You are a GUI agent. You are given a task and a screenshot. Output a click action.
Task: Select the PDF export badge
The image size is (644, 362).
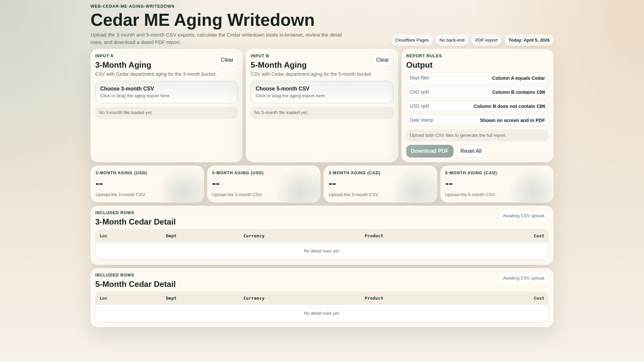pyautogui.click(x=486, y=40)
